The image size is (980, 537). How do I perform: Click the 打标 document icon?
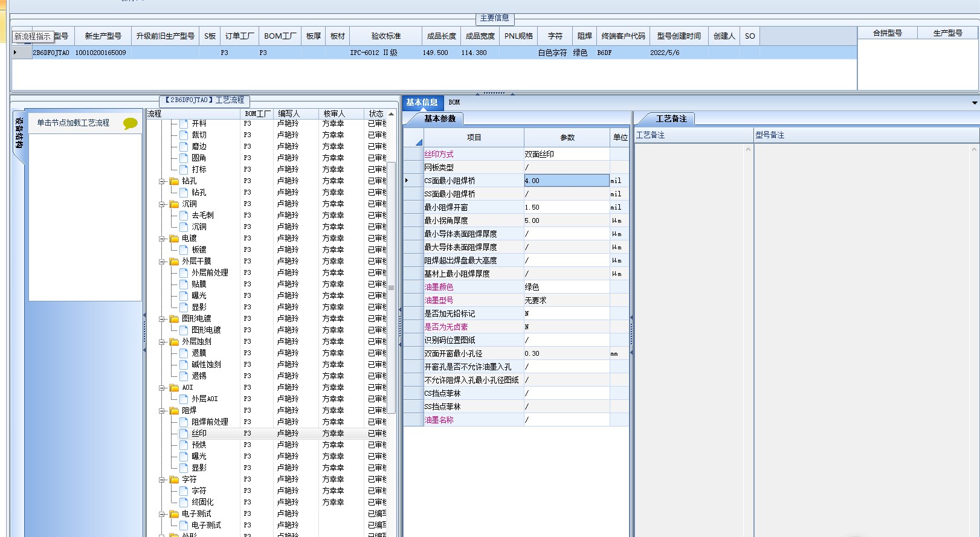[184, 169]
